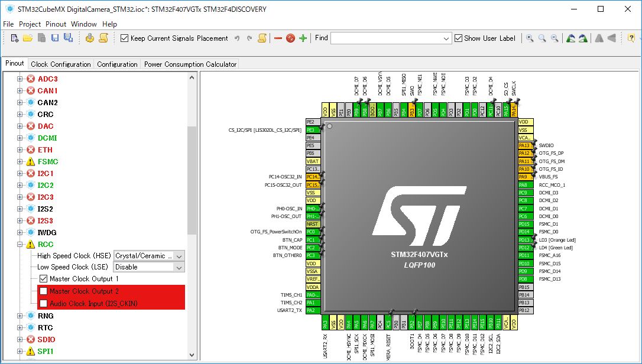The image size is (642, 364).
Task: Open the toolbar help question mark icon
Action: (x=631, y=38)
